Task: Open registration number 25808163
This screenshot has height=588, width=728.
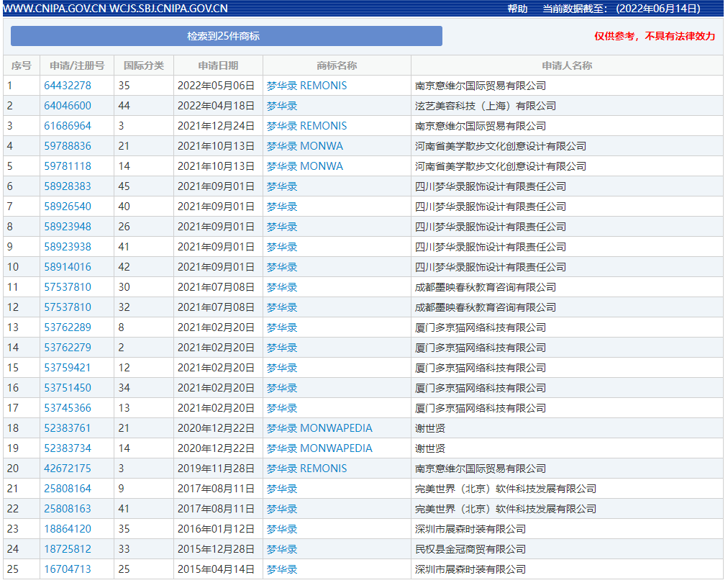Action: tap(68, 509)
